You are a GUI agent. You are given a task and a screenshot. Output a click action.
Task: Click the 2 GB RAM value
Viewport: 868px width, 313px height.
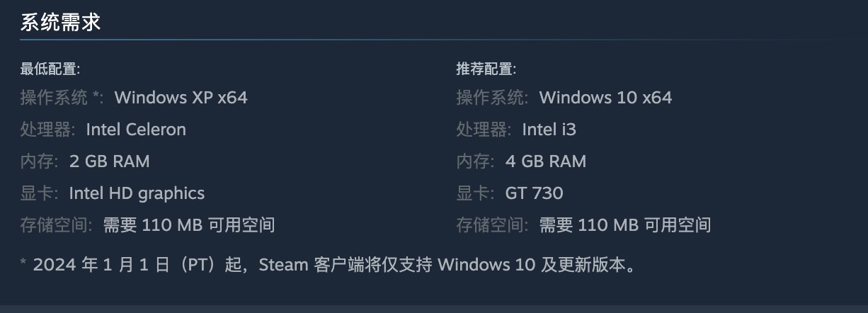(109, 161)
